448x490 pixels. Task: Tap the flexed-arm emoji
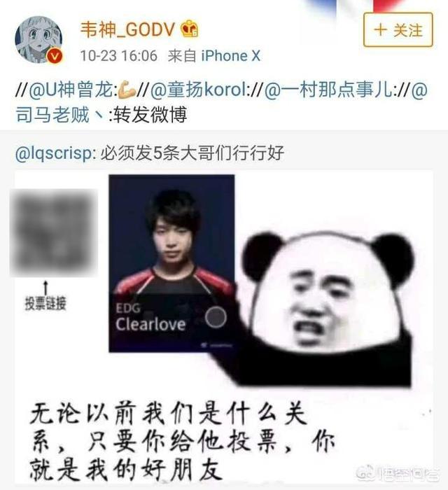coord(127,90)
